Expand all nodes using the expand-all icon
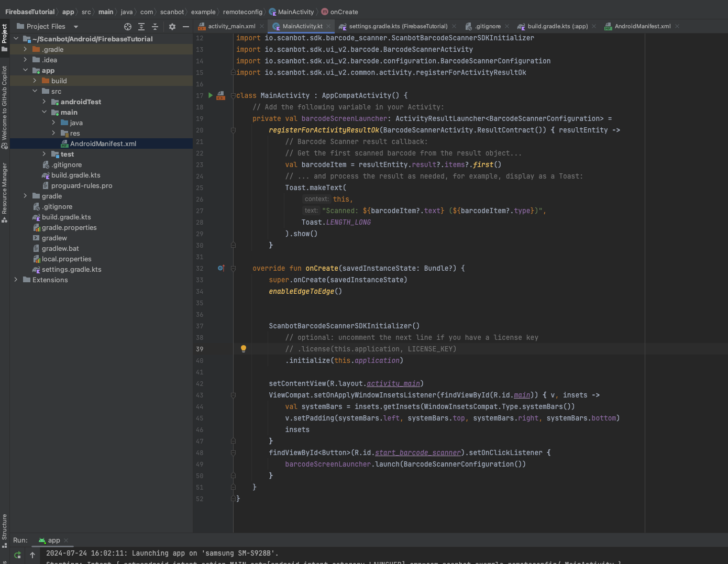 tap(141, 26)
